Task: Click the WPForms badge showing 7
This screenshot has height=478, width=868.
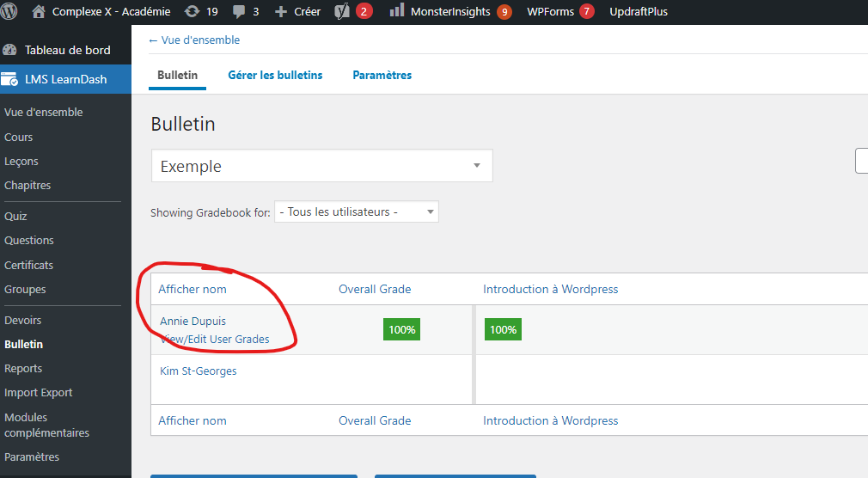Action: (587, 11)
